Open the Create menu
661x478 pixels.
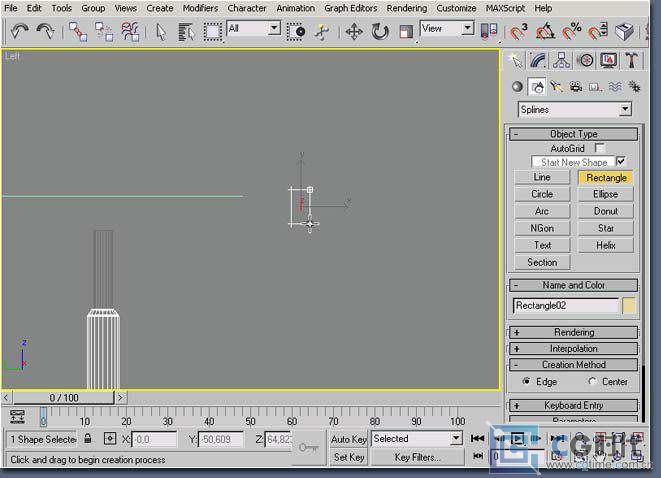[160, 8]
